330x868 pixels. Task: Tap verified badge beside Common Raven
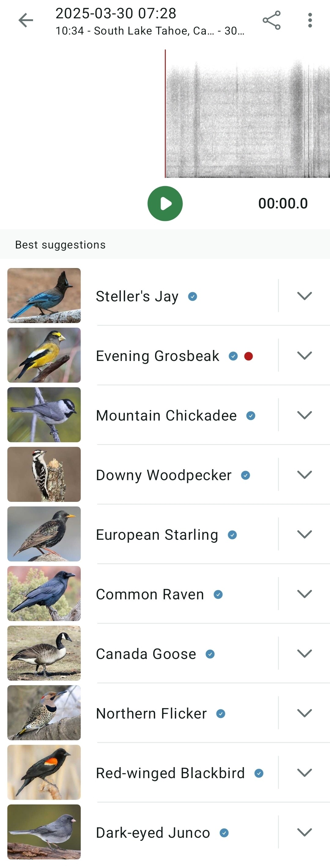218,595
